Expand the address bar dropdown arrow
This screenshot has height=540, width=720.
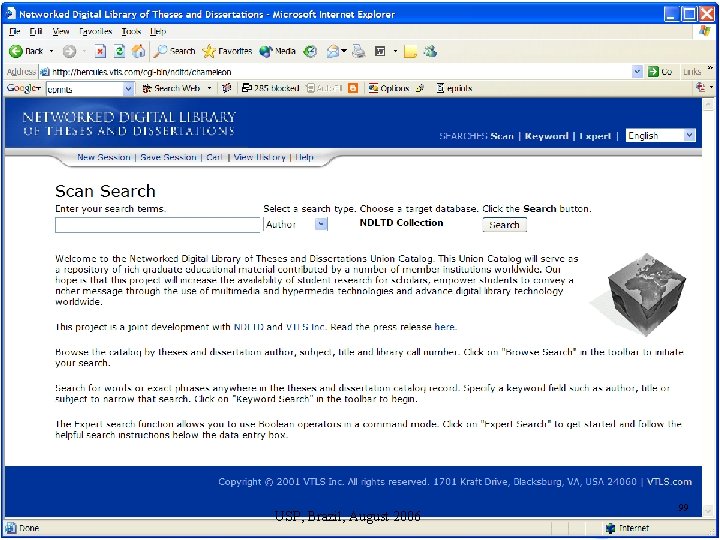(x=637, y=72)
